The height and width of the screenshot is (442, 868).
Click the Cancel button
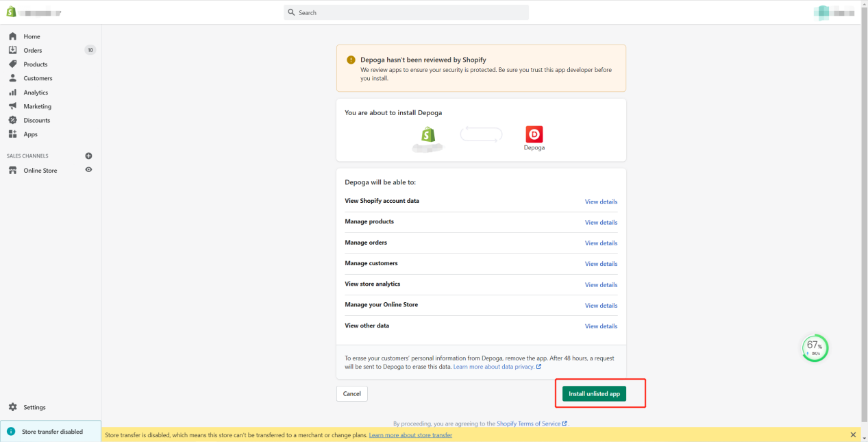click(x=352, y=394)
